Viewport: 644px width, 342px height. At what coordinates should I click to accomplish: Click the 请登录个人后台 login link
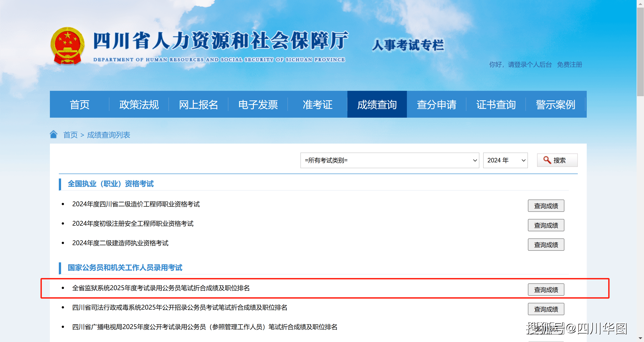click(530, 65)
